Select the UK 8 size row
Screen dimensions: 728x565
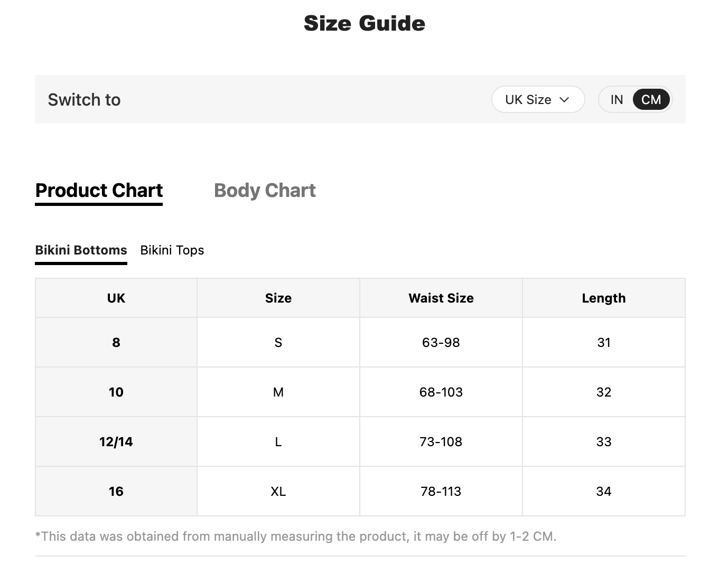click(x=360, y=342)
